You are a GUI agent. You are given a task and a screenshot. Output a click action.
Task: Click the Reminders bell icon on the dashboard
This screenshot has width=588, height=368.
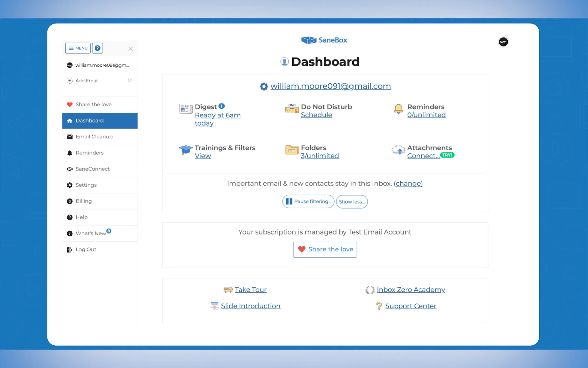tap(398, 109)
